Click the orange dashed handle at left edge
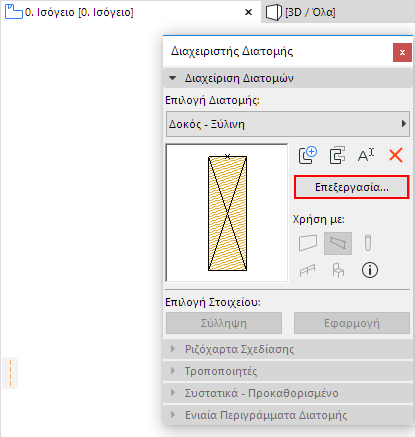Screen dimensions: 415x437 [x=10, y=373]
